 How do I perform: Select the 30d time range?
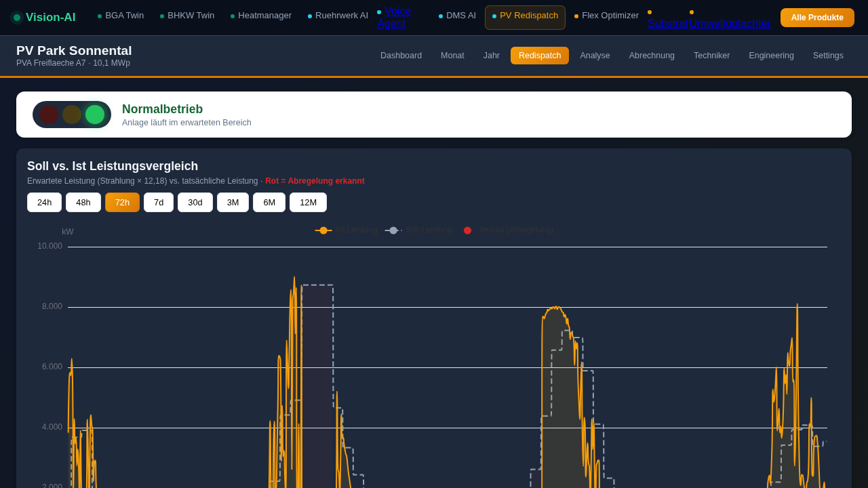click(x=195, y=203)
